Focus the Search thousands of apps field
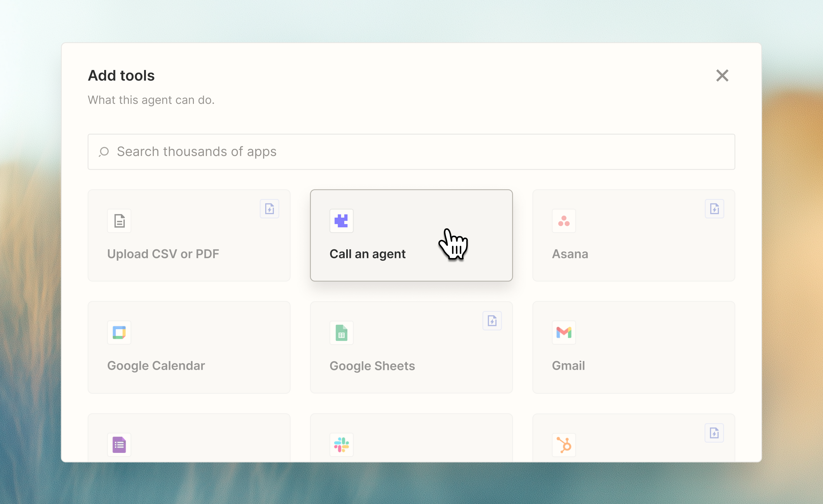823x504 pixels. click(x=411, y=152)
